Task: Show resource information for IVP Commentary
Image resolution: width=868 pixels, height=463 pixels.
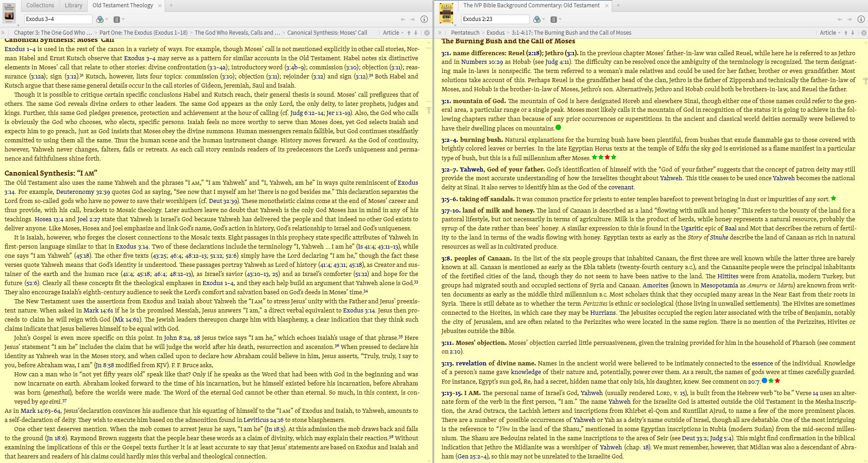Action: click(x=861, y=19)
